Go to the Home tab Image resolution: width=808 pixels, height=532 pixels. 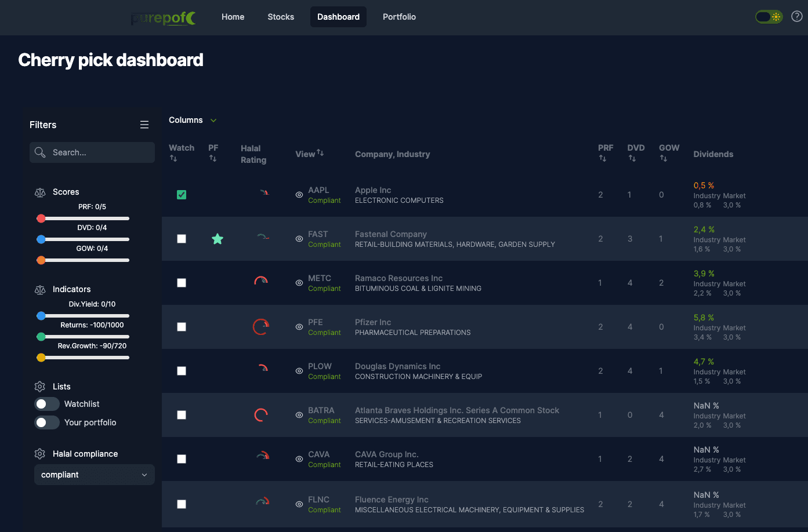pos(233,17)
